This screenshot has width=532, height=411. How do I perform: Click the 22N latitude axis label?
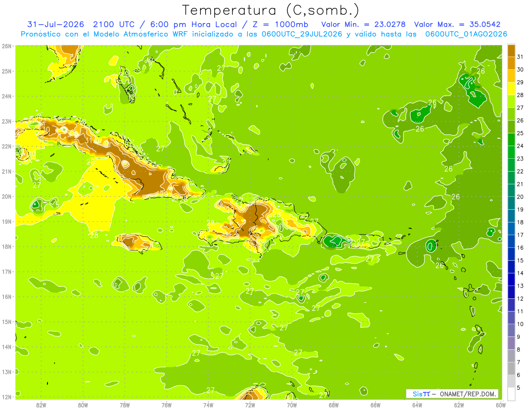pyautogui.click(x=6, y=146)
